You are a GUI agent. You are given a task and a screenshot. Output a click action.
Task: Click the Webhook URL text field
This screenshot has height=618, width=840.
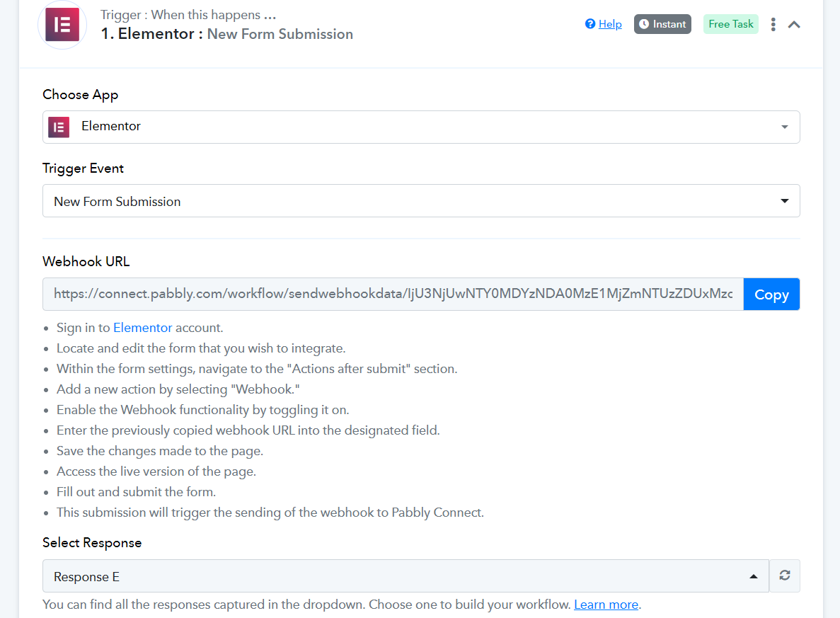pyautogui.click(x=393, y=294)
